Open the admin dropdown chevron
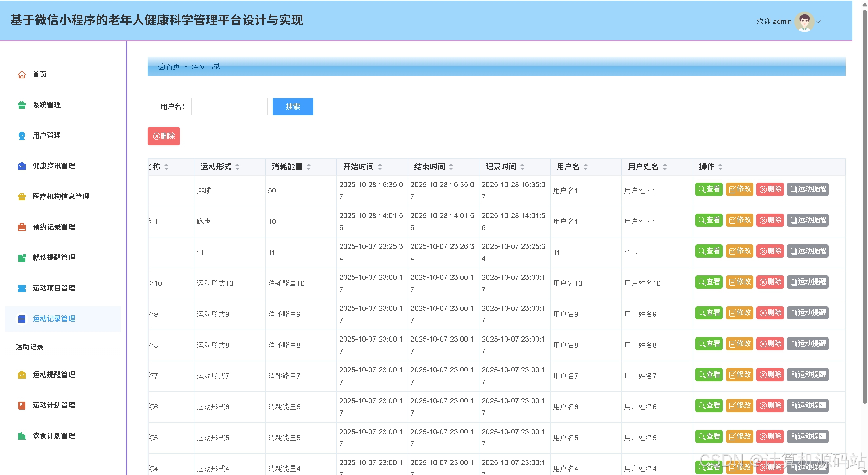The width and height of the screenshot is (868, 475). click(x=818, y=22)
